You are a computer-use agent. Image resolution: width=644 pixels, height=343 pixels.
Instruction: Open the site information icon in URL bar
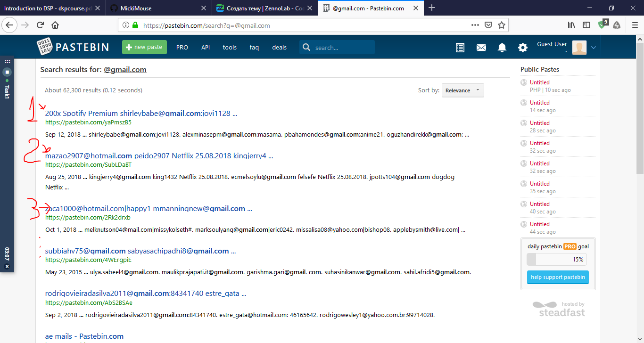click(x=125, y=25)
